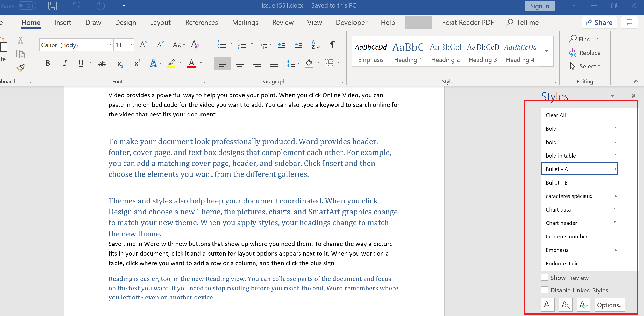Toggle the AutoSave switch
Image resolution: width=644 pixels, height=316 pixels.
coord(26,5)
